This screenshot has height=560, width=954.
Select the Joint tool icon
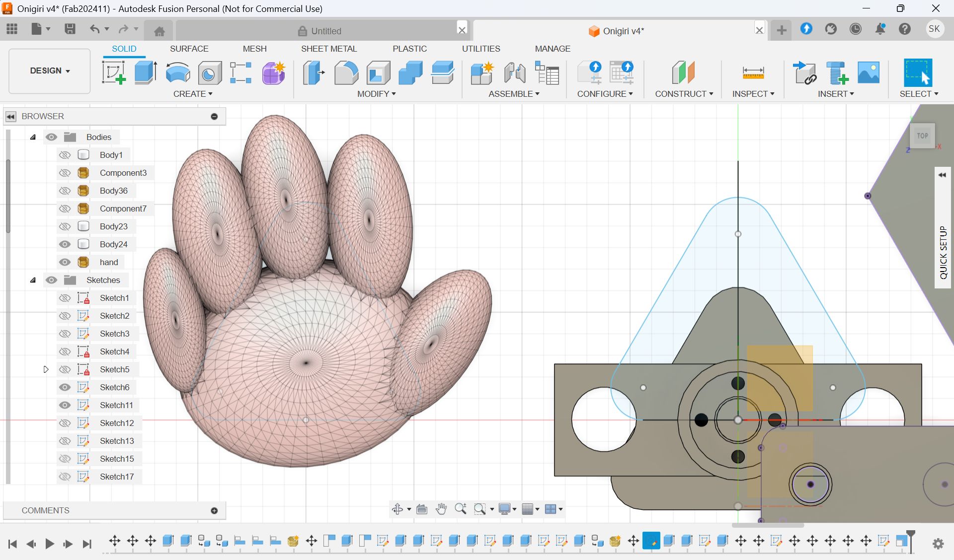coord(515,72)
